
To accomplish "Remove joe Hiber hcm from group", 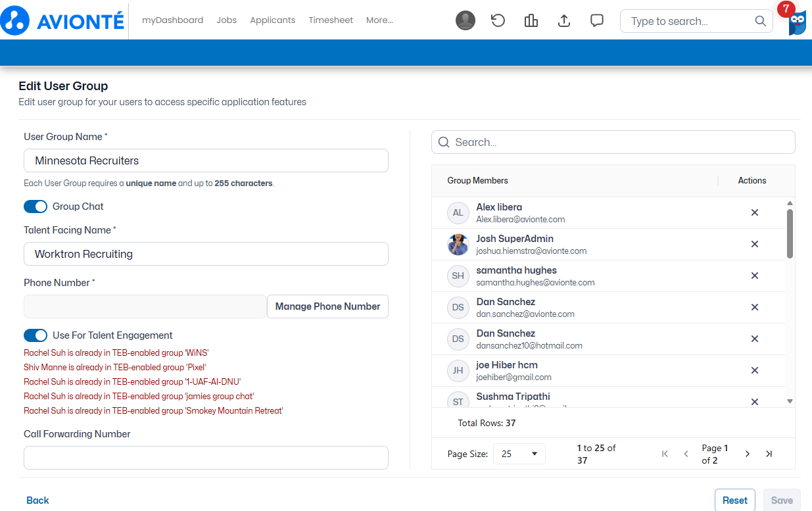I will pos(755,370).
